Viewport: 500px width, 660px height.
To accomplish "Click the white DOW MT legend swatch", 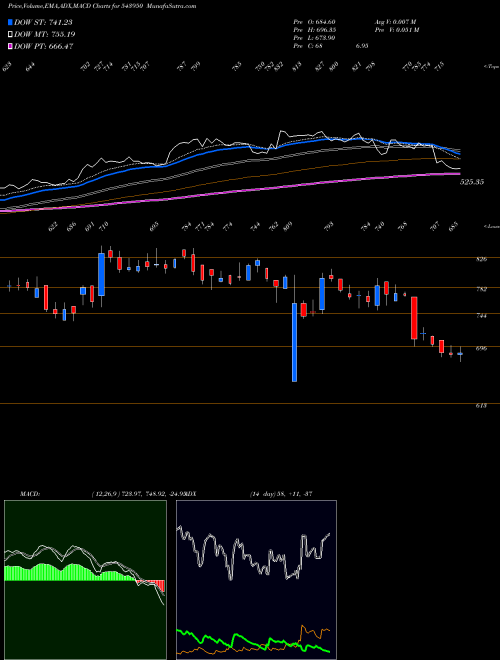I will (x=10, y=34).
